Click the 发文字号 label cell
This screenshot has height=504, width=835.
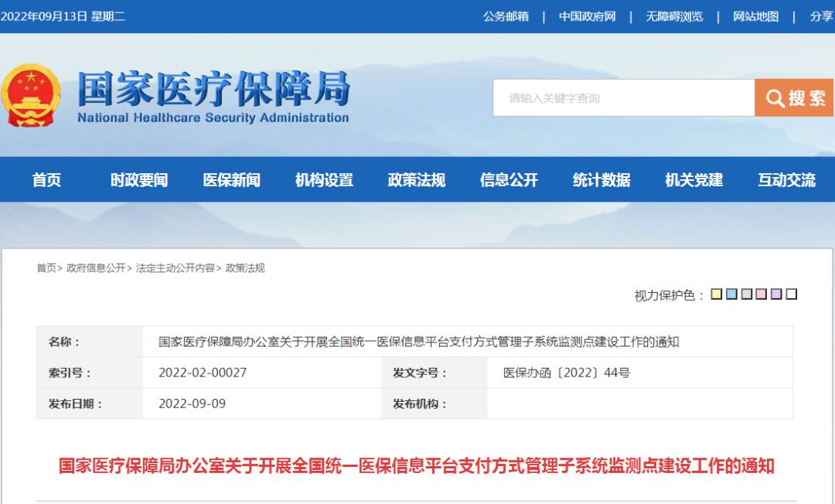coord(434,373)
